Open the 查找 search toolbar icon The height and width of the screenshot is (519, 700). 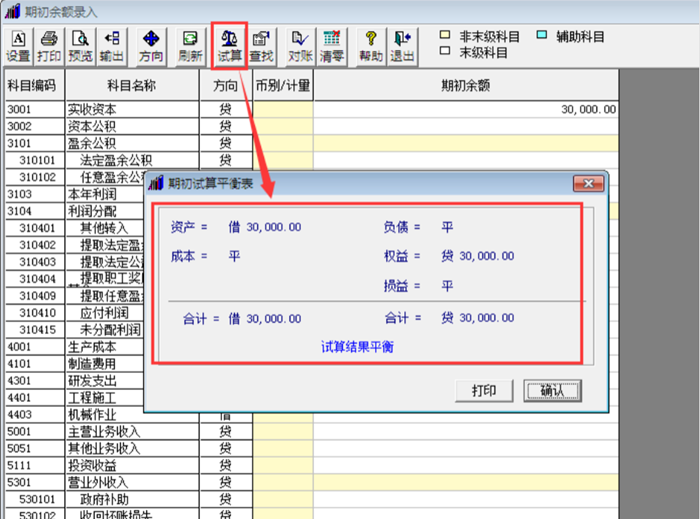coord(261,46)
